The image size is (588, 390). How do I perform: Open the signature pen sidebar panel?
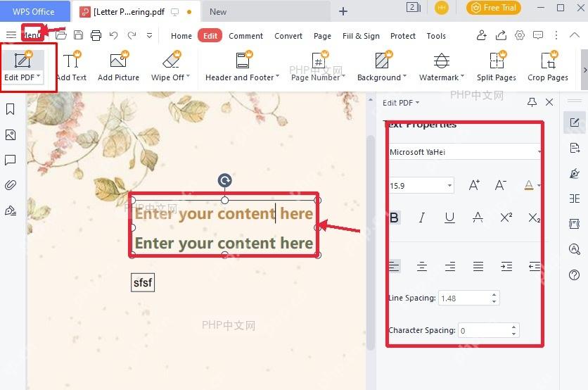click(11, 210)
